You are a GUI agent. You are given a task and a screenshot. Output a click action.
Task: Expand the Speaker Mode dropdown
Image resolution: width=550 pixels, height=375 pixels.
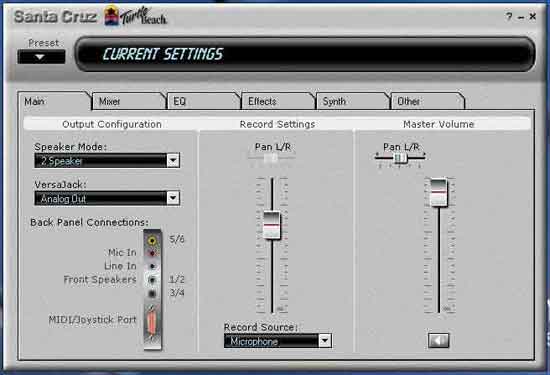173,161
